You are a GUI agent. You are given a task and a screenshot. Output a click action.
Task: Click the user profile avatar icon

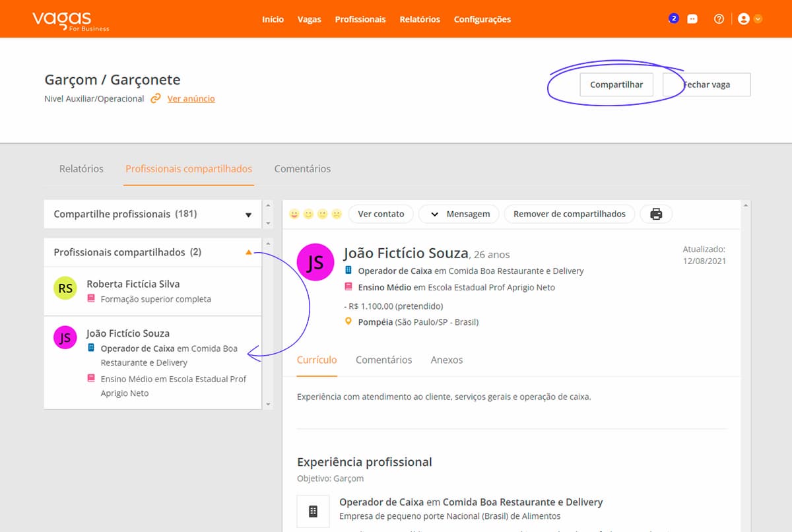[x=744, y=19]
